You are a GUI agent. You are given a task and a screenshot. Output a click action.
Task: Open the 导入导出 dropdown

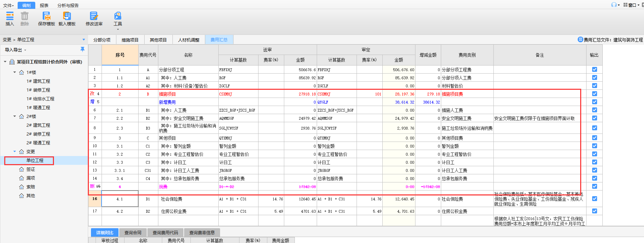point(16,50)
